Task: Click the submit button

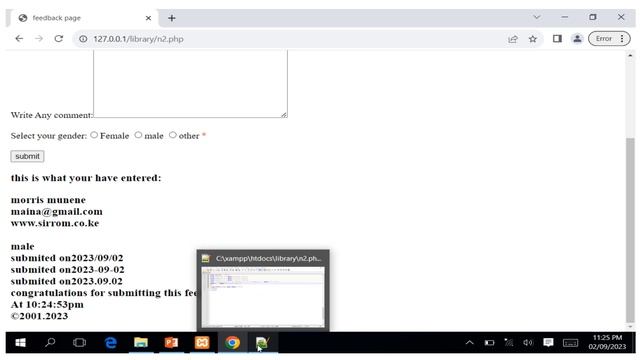Action: click(x=27, y=156)
